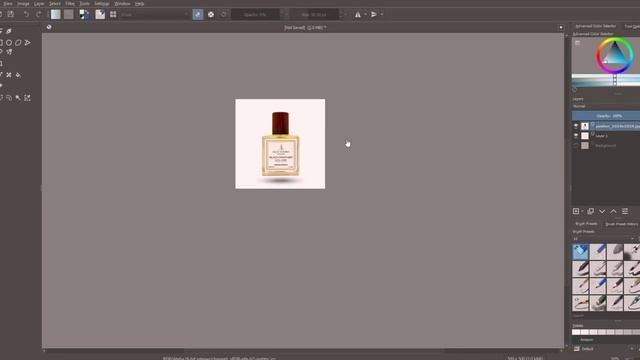This screenshot has width=640, height=360.
Task: Click the layer Opacity 100% slider
Action: [606, 116]
